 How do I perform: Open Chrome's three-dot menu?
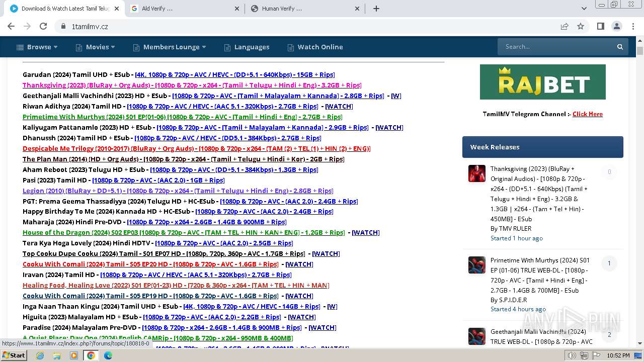coord(632,26)
